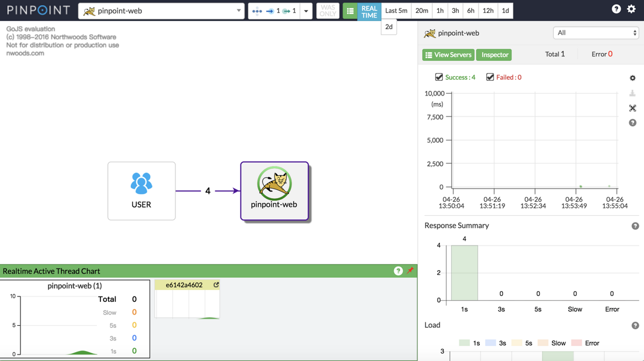
Task: Select the 3h time range
Action: (455, 11)
